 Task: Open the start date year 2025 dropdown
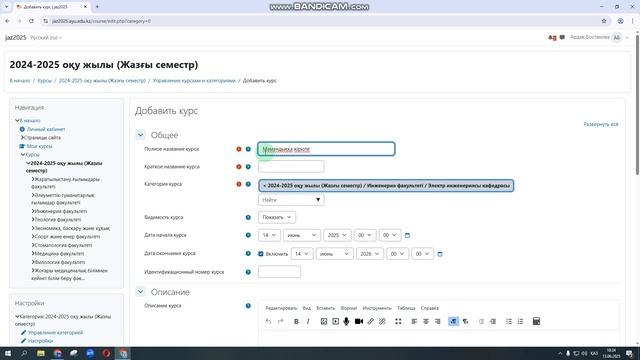337,235
